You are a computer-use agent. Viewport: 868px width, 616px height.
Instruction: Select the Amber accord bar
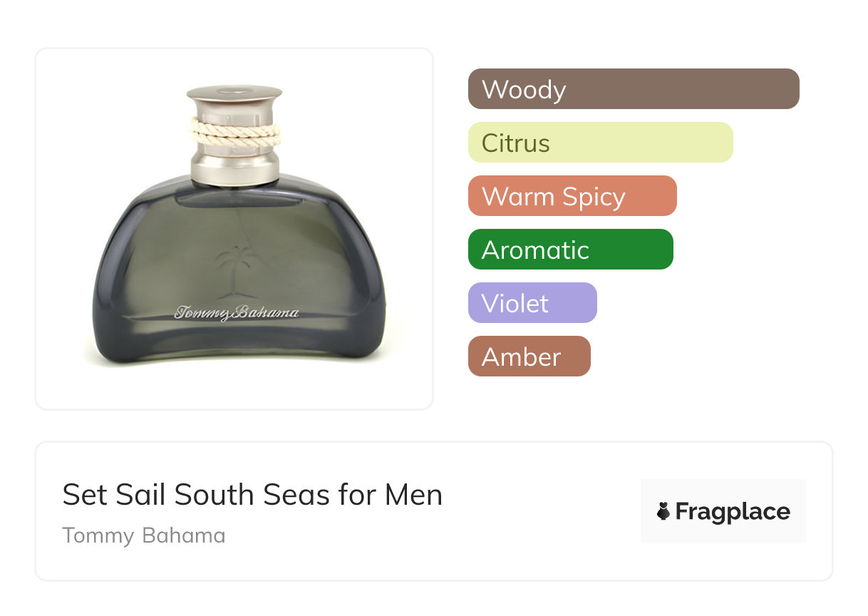pyautogui.click(x=529, y=356)
